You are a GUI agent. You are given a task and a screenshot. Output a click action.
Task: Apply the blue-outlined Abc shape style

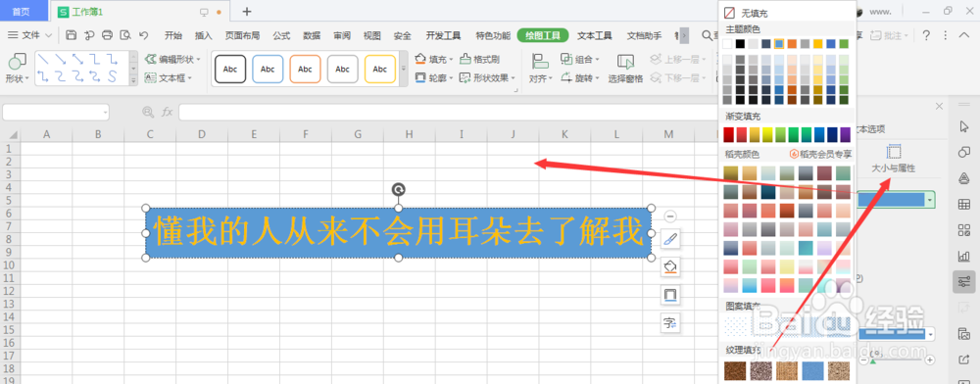(268, 70)
